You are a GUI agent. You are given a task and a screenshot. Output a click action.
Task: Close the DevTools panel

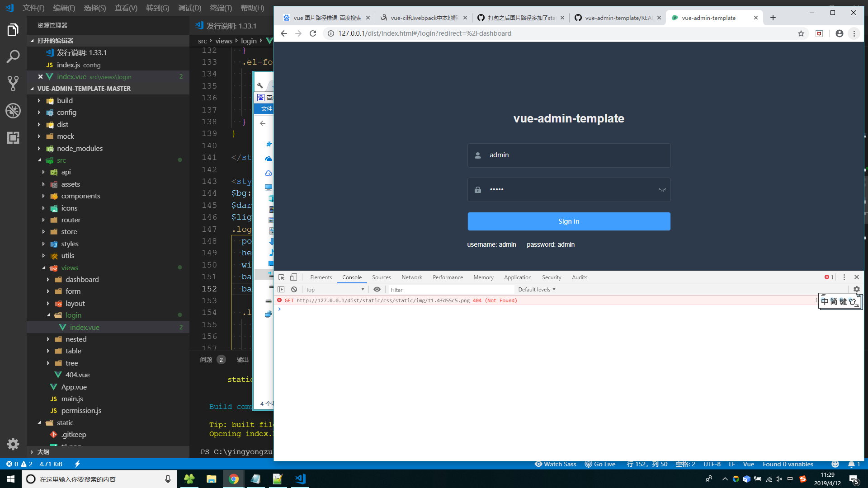pos(857,277)
